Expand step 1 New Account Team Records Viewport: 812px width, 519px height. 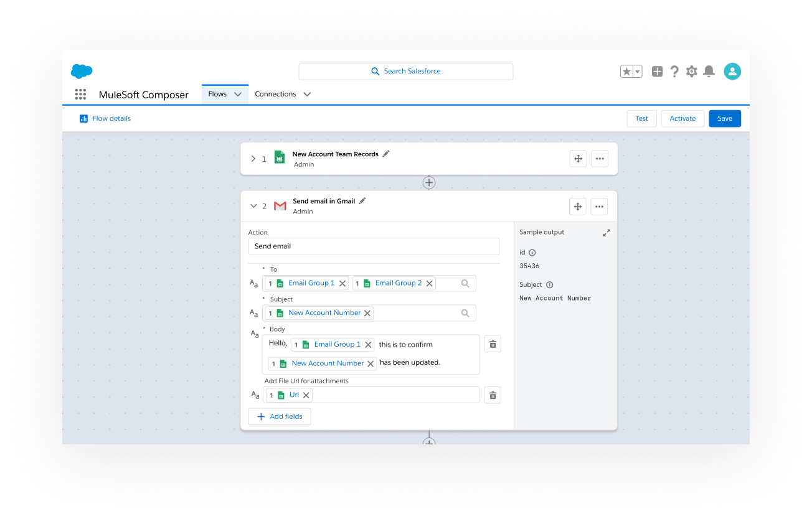tap(253, 159)
